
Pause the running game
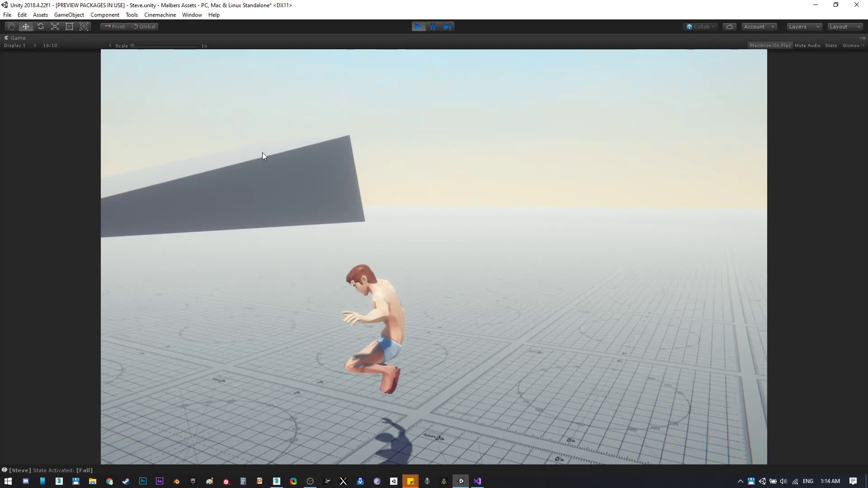[433, 27]
